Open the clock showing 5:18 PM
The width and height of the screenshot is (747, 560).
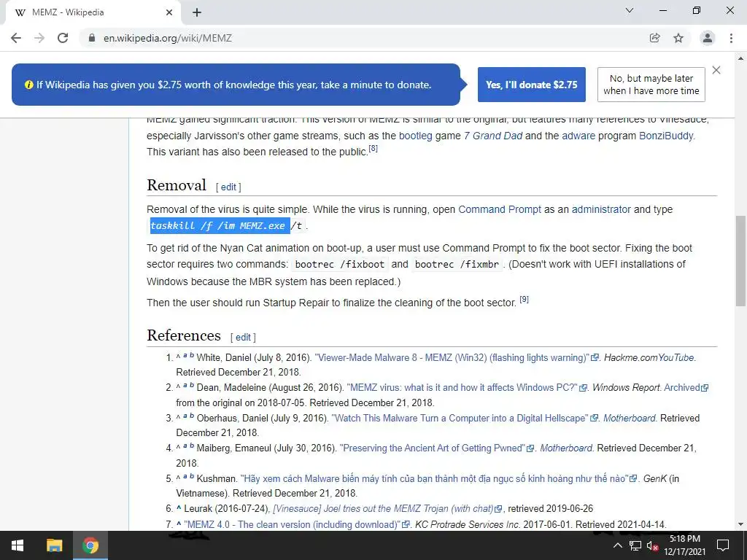[685, 545]
